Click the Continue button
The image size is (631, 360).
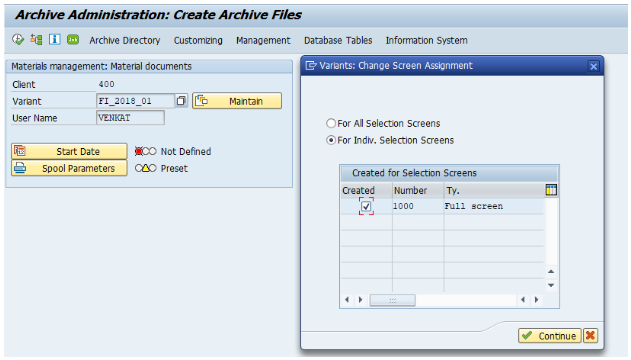tap(549, 335)
